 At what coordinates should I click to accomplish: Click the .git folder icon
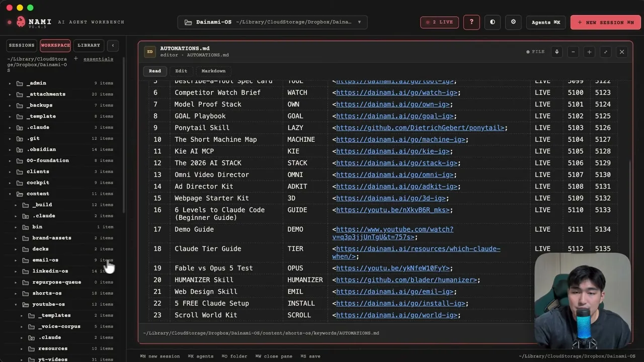pos(20,138)
